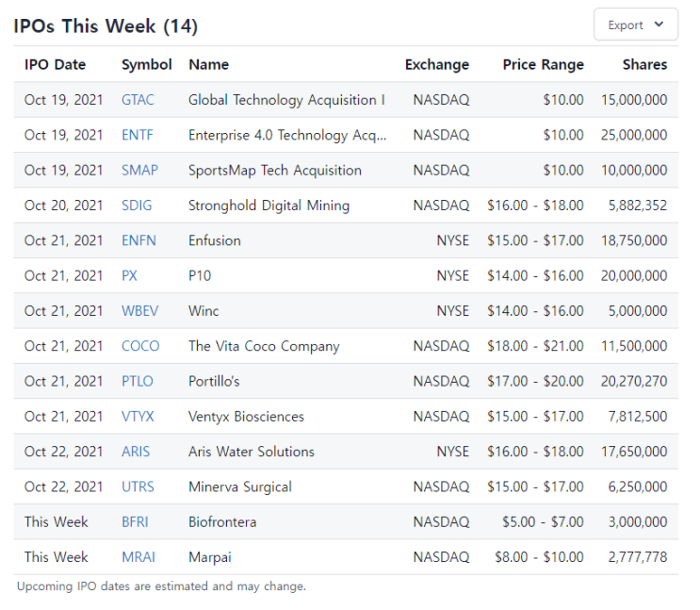Select the name SportsMap Tech Acquisition

click(x=275, y=171)
